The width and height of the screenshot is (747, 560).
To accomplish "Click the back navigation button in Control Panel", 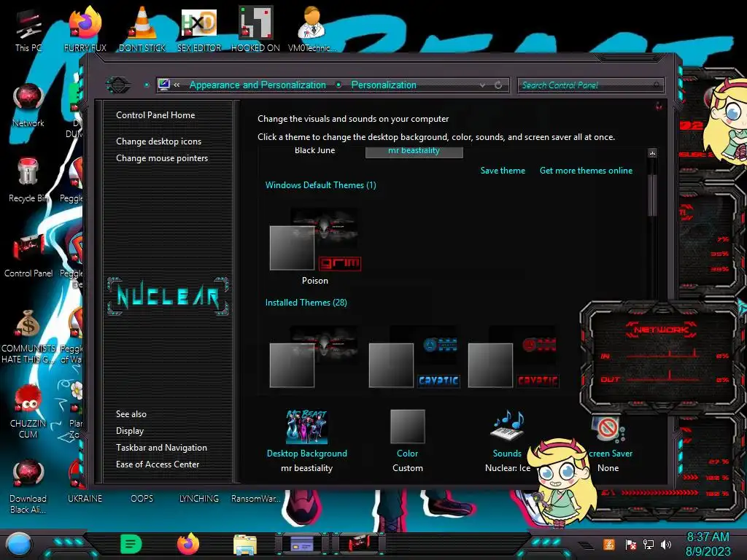I will coord(117,85).
